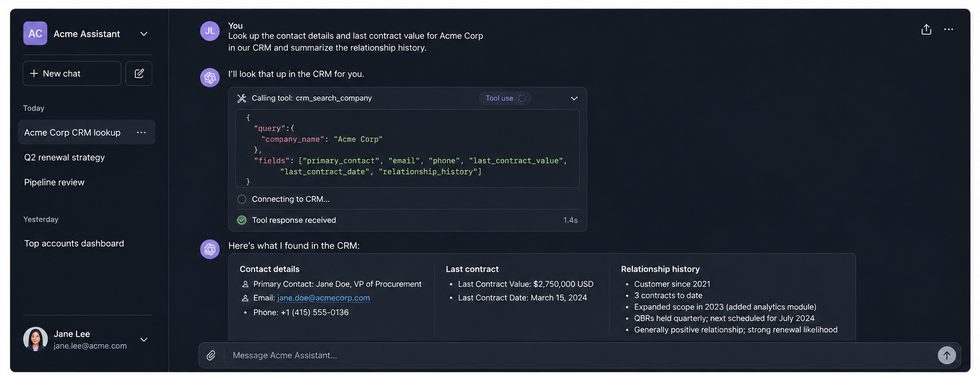
Task: Click the 'Calling tool: crm_search_company' label
Action: pos(312,98)
